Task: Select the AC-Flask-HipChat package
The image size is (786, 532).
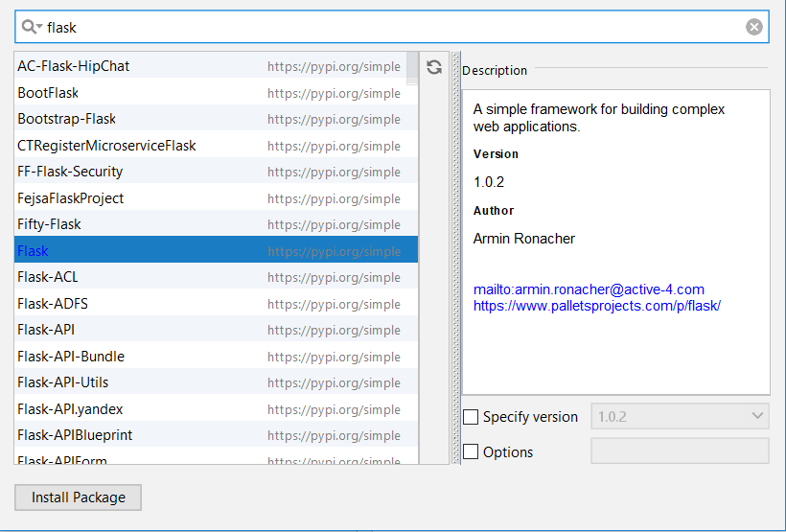Action: [x=216, y=66]
